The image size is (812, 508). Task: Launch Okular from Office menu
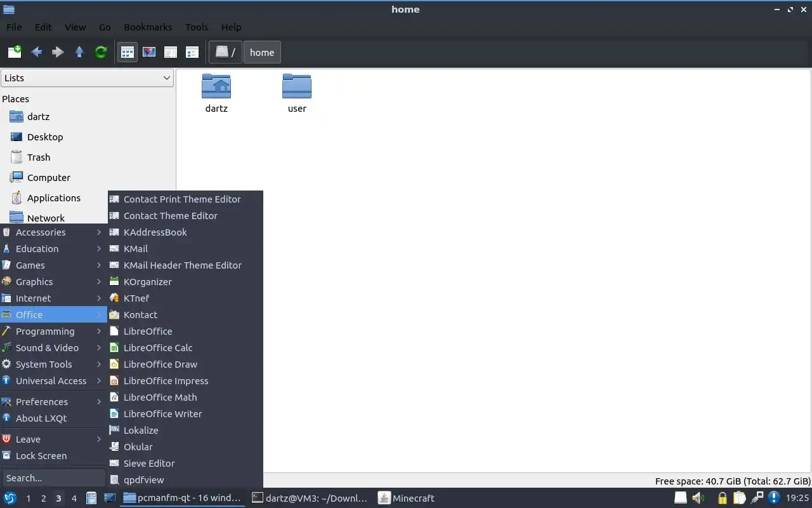pos(185,447)
